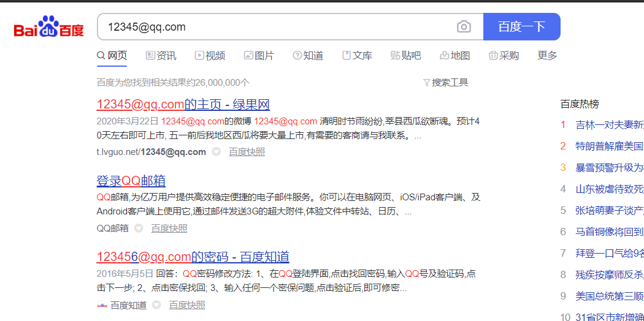Click the 百度知道 source icon
The image size is (644, 321).
click(102, 305)
